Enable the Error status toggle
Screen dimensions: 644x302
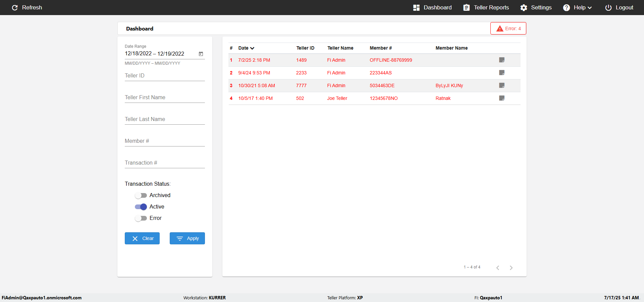click(x=141, y=218)
